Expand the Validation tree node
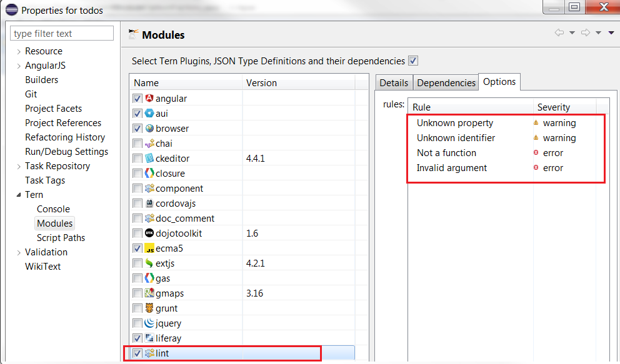 19,252
